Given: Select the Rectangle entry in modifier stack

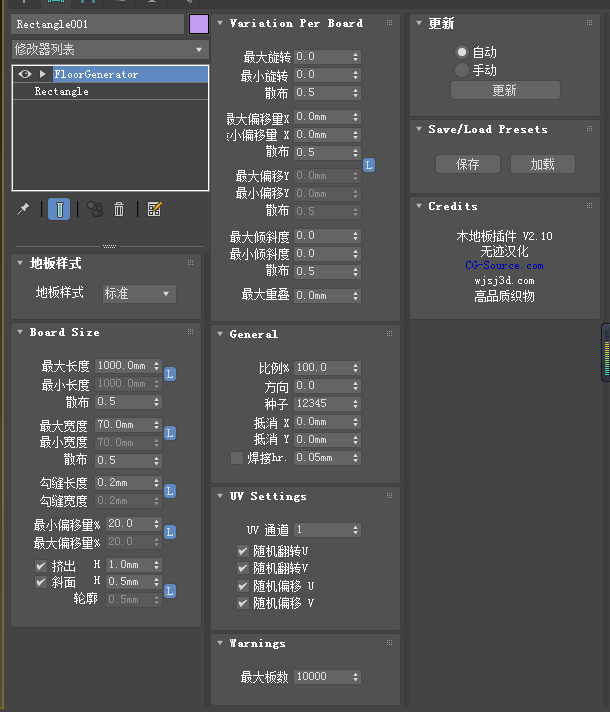Looking at the screenshot, I should (62, 92).
